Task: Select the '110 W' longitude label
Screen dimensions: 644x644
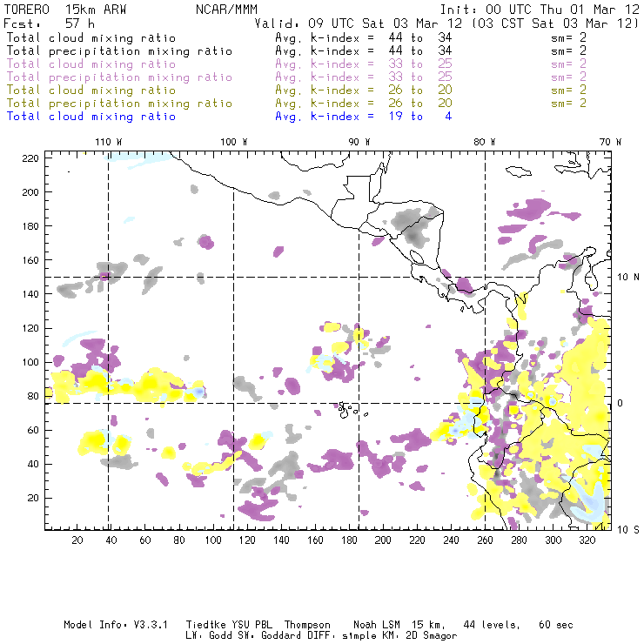Action: 109,142
